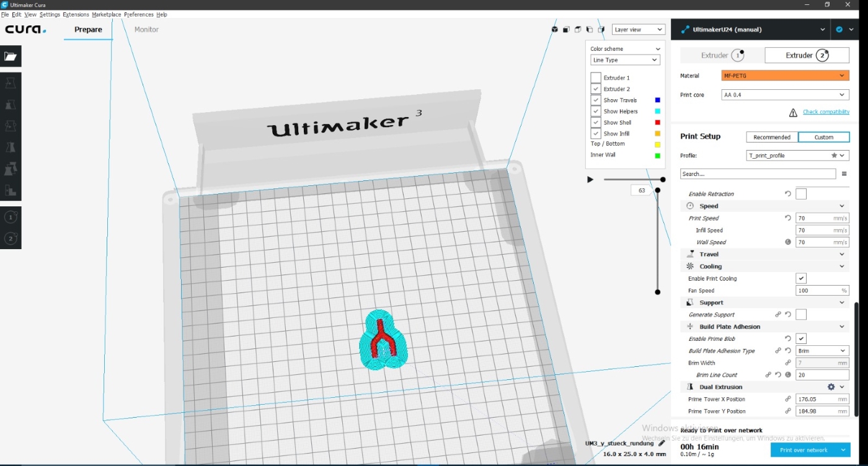Click the Open File folder icon
Screen dimensions: 868x466
pos(11,56)
